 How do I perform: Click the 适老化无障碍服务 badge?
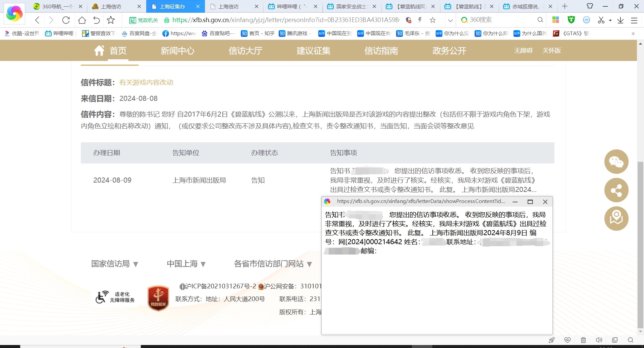click(x=115, y=297)
